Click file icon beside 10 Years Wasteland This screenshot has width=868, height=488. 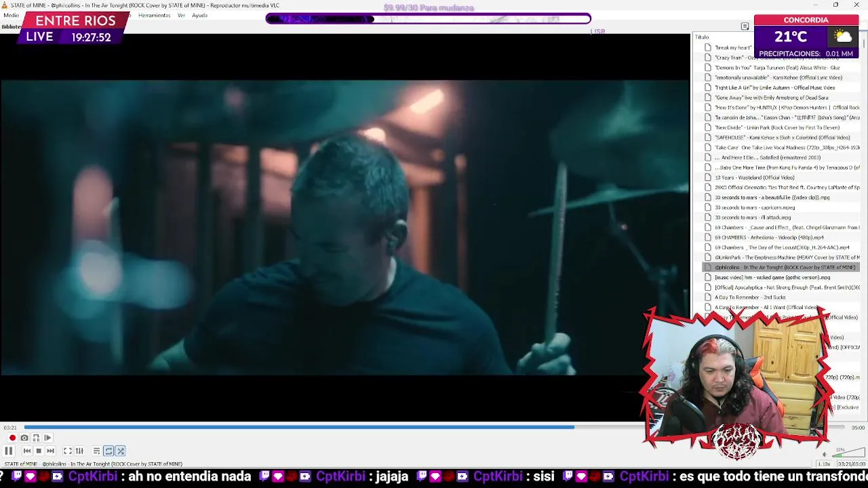coord(708,178)
